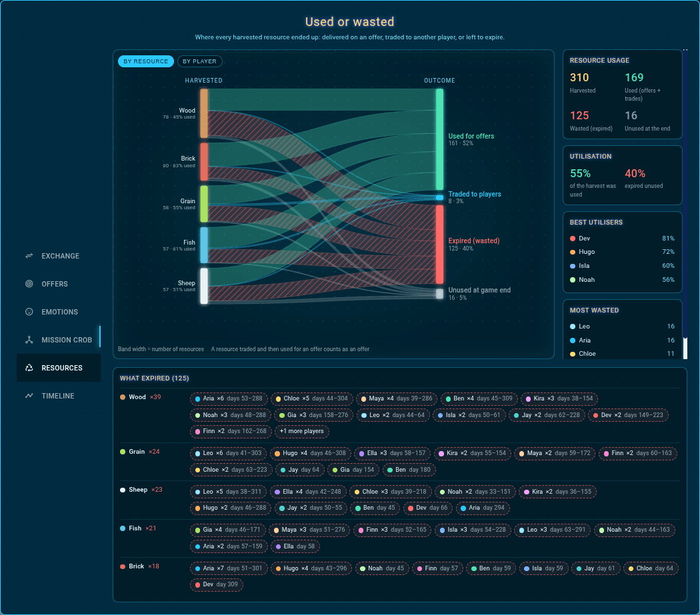700x615 pixels.
Task: Select the Gia ×4 chip in Fish row
Action: coord(228,530)
